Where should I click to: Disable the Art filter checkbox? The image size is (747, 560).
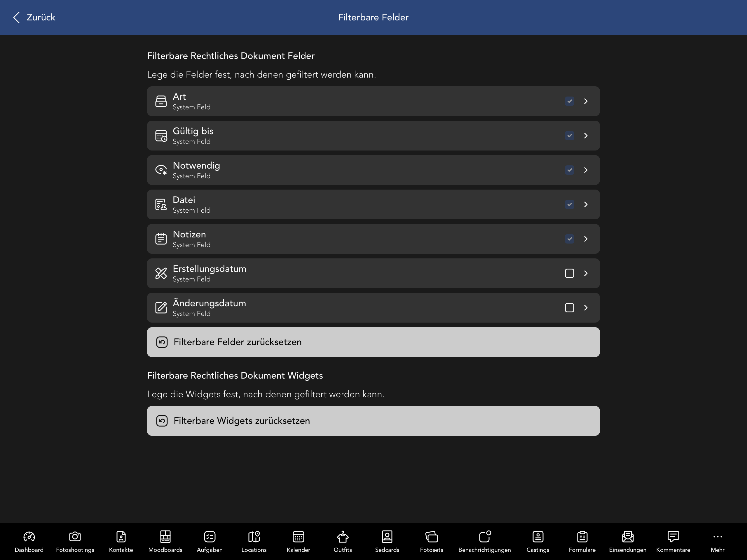(x=569, y=101)
